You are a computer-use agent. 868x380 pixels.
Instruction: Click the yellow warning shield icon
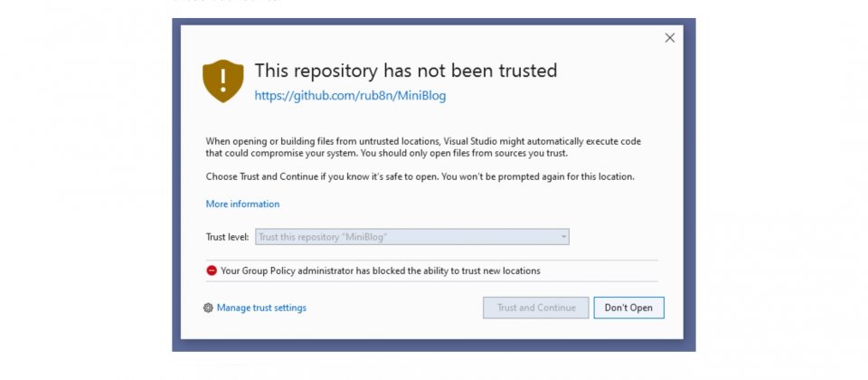coord(223,81)
